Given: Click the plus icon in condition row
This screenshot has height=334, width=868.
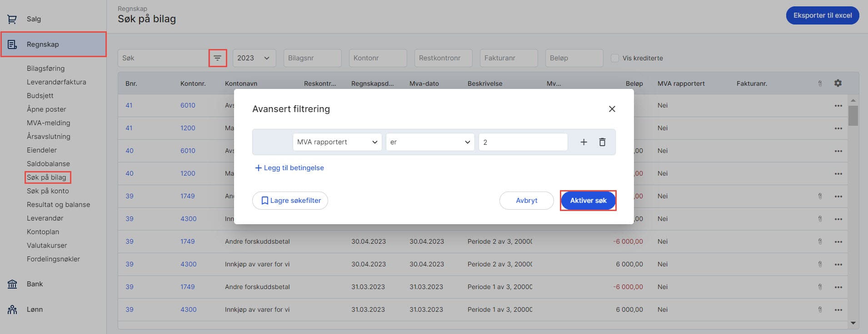Looking at the screenshot, I should 584,142.
